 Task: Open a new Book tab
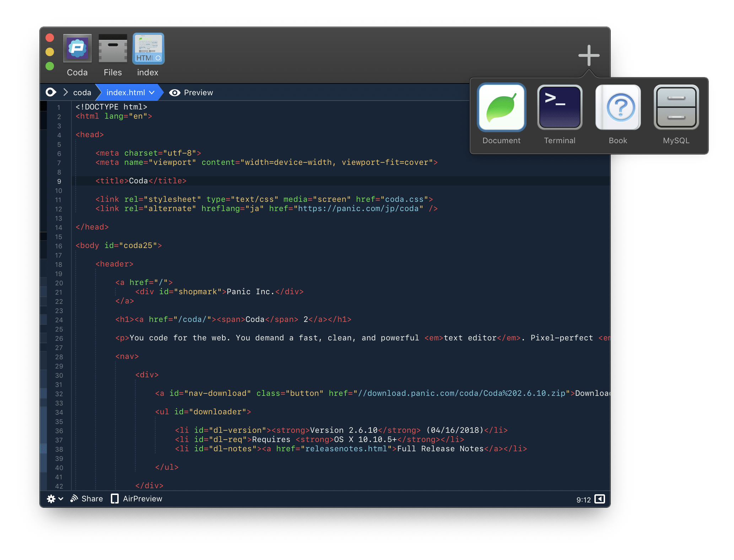tap(618, 107)
